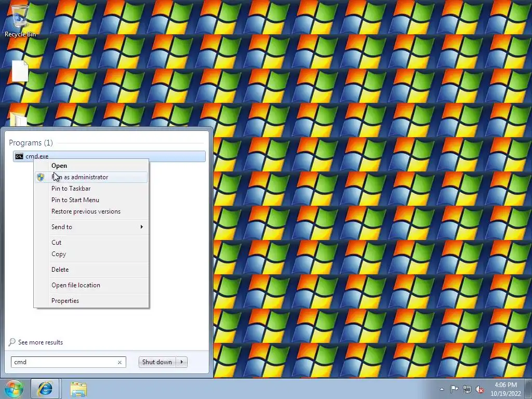Click the muted volume tray icon
Screen dimensions: 532x399
tap(480, 389)
